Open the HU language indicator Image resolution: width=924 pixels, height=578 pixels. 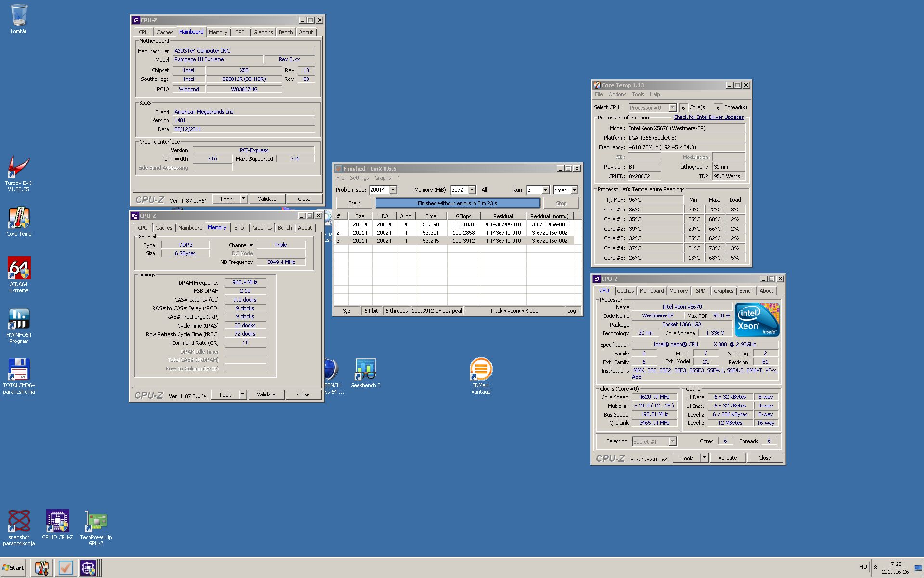tap(863, 567)
